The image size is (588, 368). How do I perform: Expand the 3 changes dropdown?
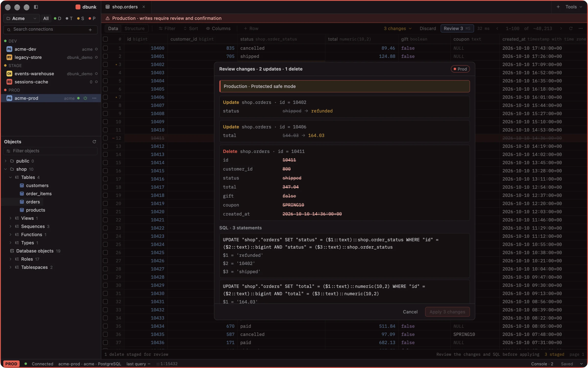pos(397,28)
